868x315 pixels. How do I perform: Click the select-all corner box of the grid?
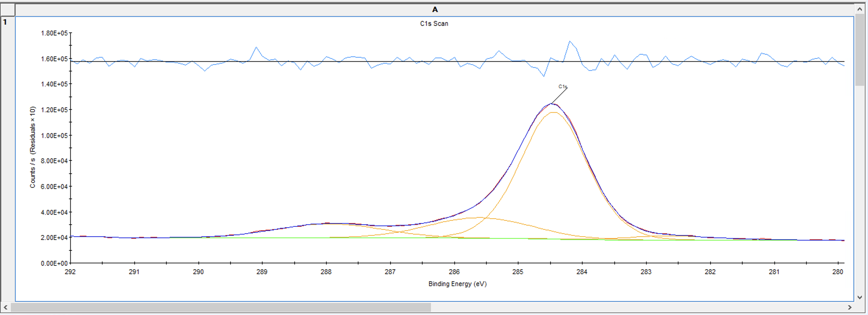pos(7,9)
